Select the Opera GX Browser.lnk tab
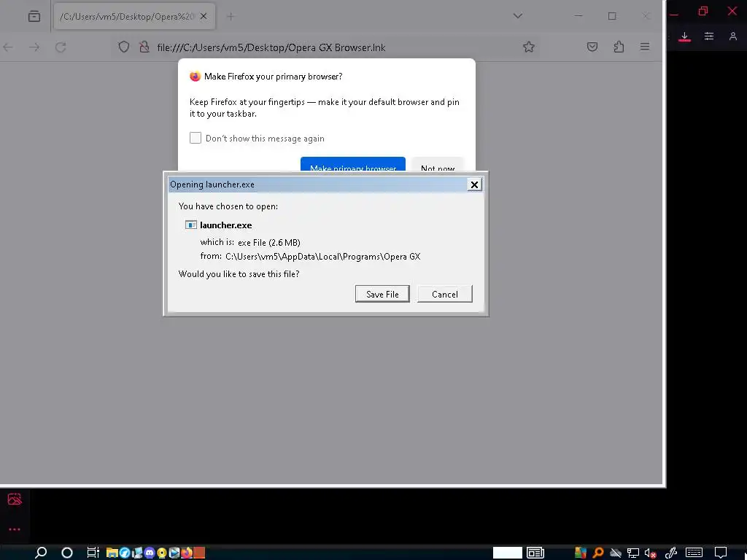 coord(134,16)
